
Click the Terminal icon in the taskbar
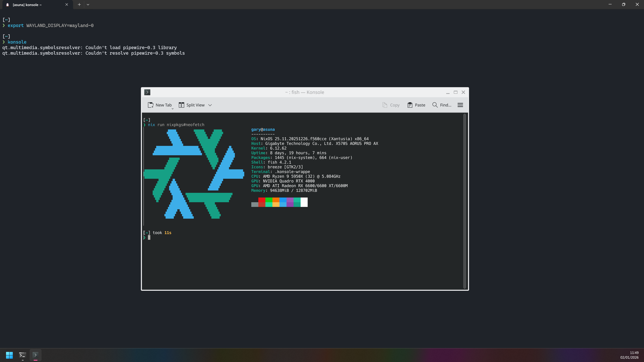tap(22, 355)
